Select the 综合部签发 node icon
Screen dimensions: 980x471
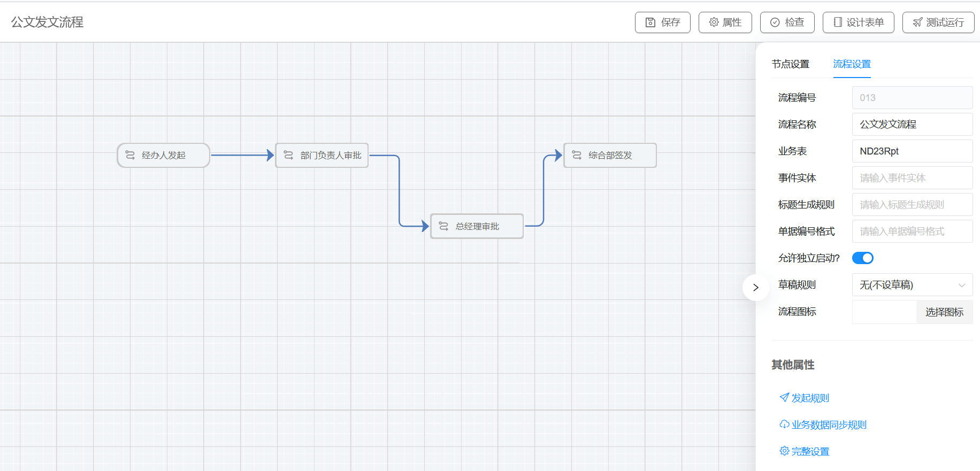pyautogui.click(x=577, y=155)
